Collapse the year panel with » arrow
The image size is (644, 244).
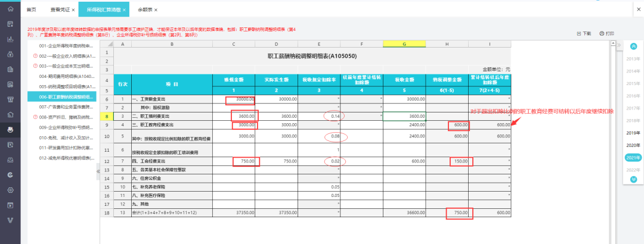point(619,45)
